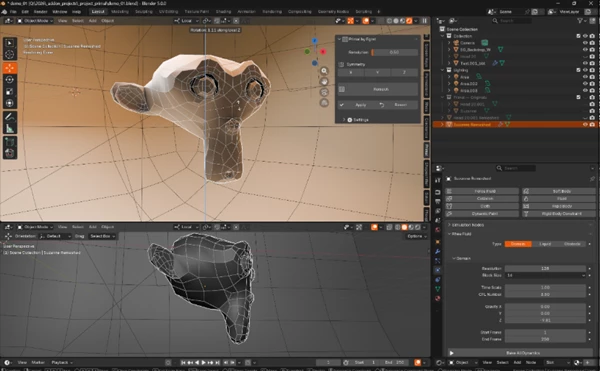Disable Camera render with its camera icon
The image size is (600, 371).
coord(592,43)
